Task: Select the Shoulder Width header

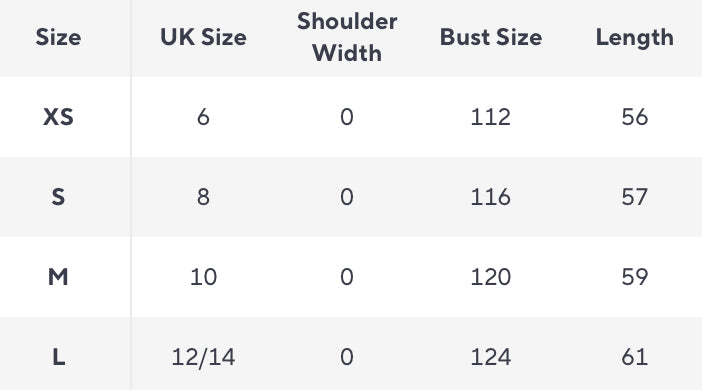Action: click(x=347, y=37)
